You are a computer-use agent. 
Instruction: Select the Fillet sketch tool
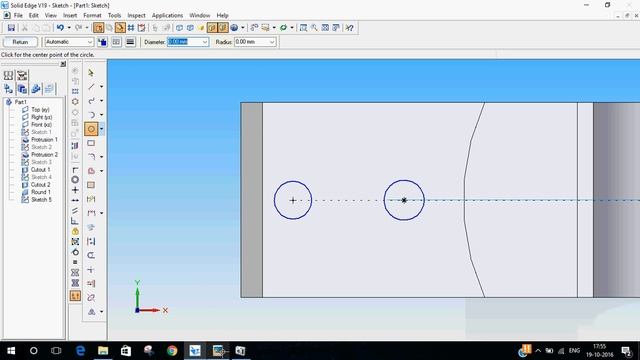[91, 157]
